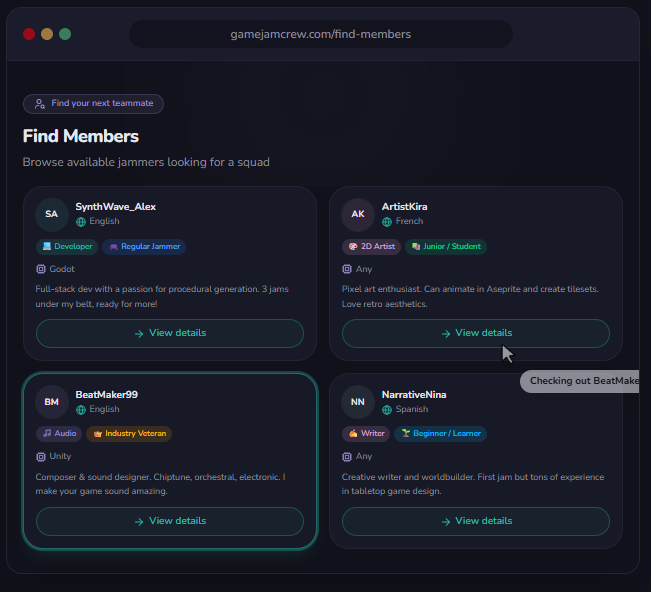
Task: View details of BeatMaker99
Action: (170, 521)
